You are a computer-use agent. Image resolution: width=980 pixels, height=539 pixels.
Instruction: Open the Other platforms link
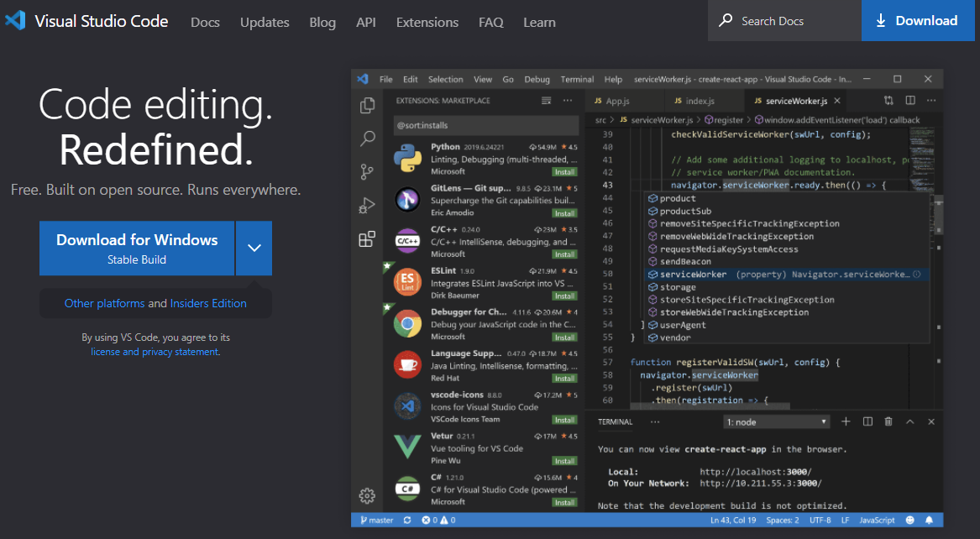pos(102,301)
